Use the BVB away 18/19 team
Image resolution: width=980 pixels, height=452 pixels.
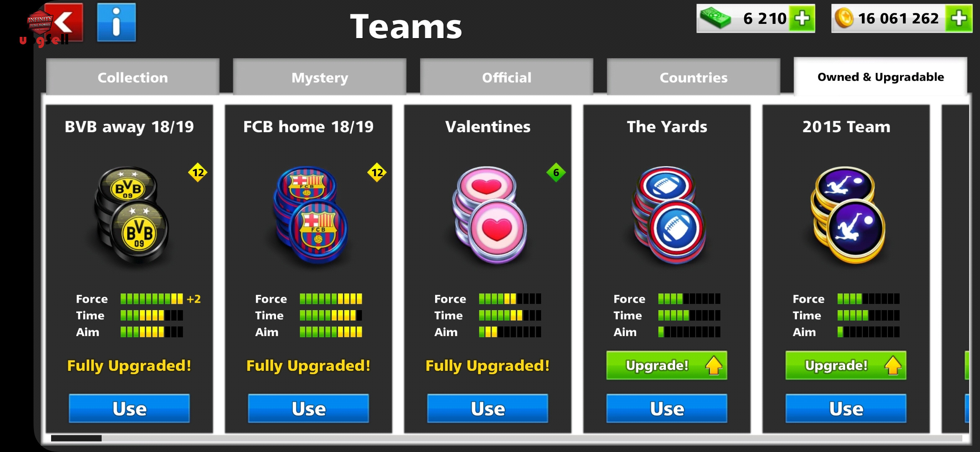[x=129, y=408]
